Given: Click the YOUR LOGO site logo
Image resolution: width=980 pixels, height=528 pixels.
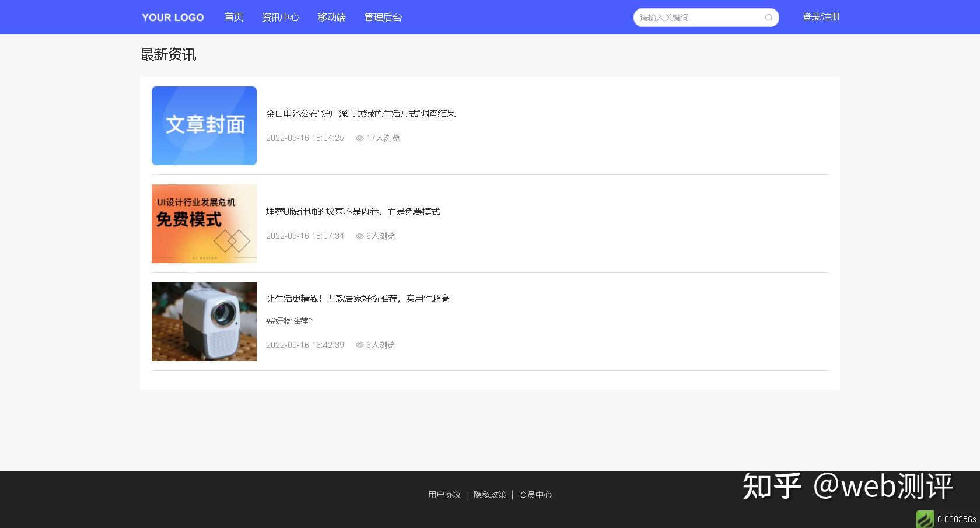Looking at the screenshot, I should click(x=172, y=17).
